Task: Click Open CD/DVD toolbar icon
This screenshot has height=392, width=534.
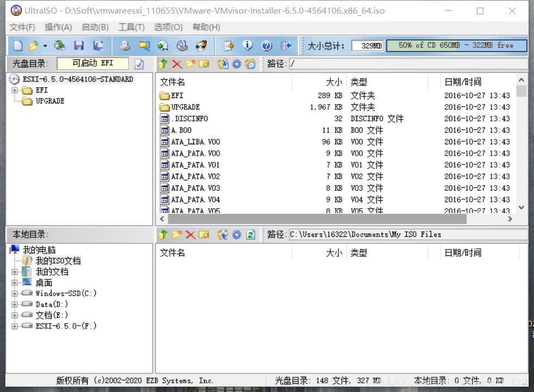Action: (x=59, y=46)
